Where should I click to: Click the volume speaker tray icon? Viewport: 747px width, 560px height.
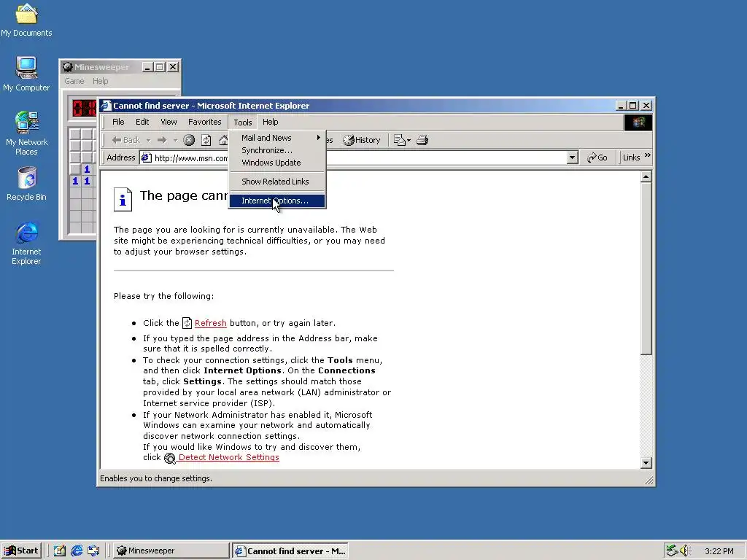[684, 551]
